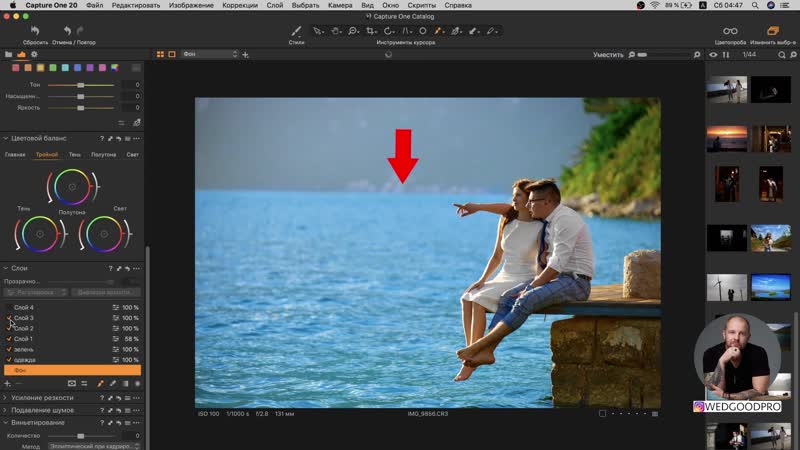
Task: Open the Слои panel three-dot menu
Action: tap(136, 268)
